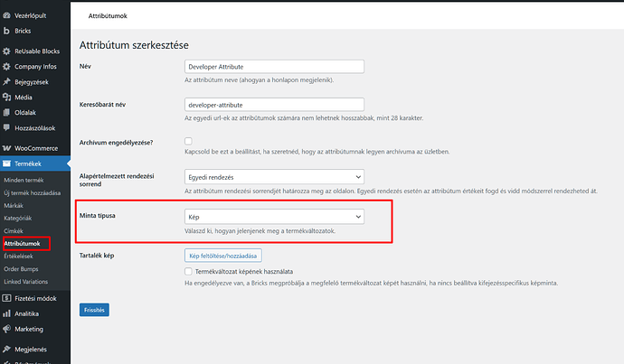Click the Keresőbarát név slug field

pos(274,105)
